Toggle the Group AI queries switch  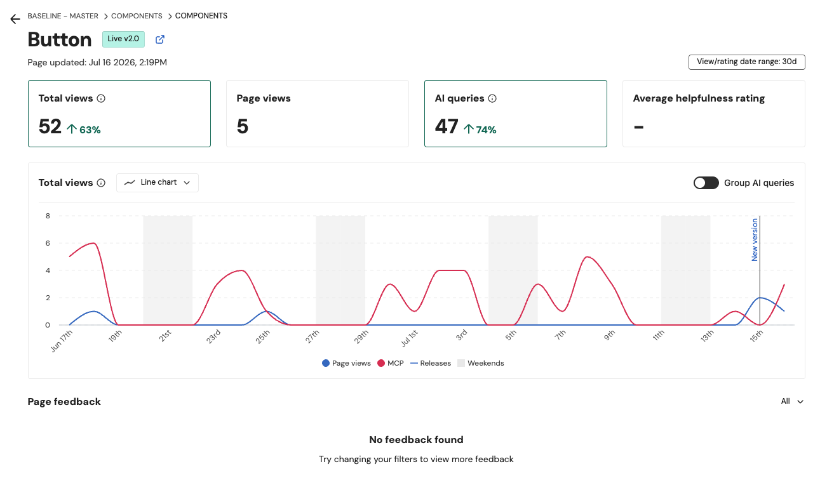tap(706, 183)
